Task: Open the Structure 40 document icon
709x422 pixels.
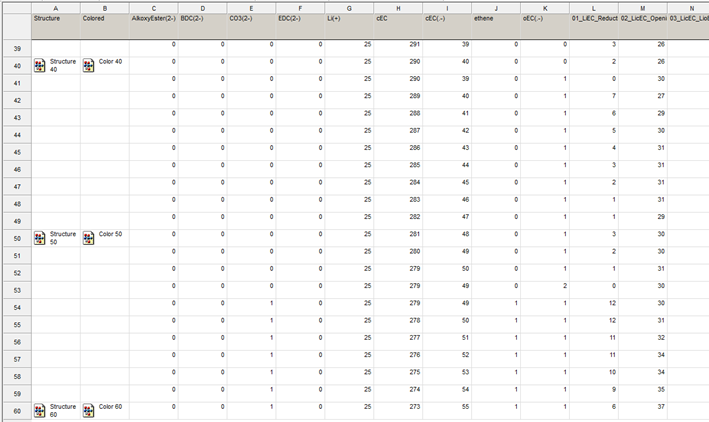Action: 40,66
